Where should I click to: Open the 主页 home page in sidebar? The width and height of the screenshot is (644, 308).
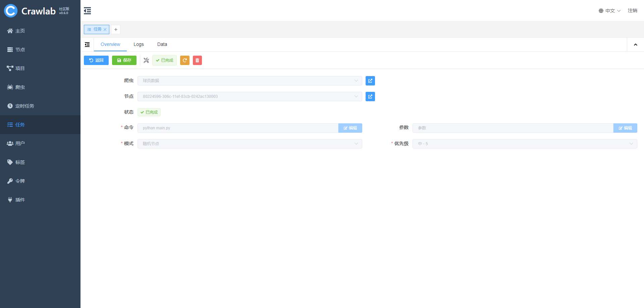(40, 31)
